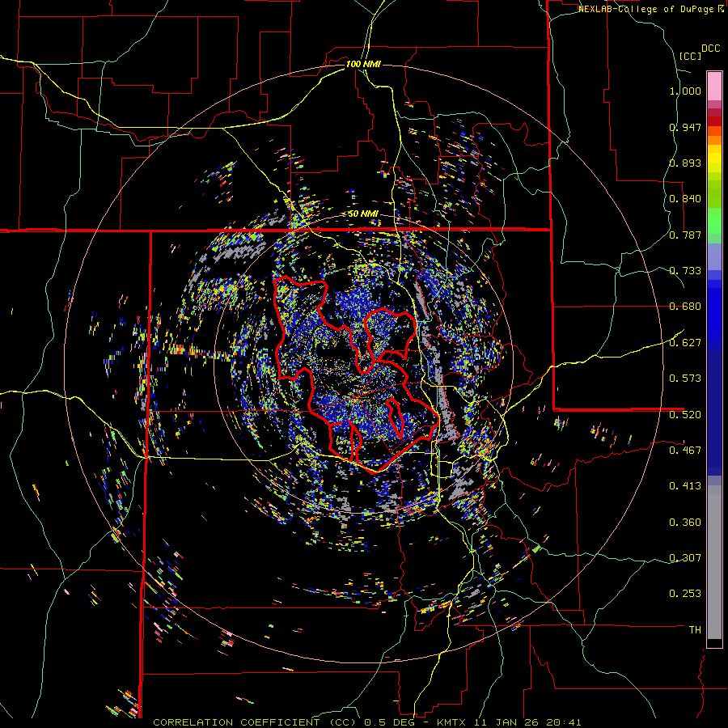Click the 0.253 scale value
The image size is (728, 728).
click(685, 594)
